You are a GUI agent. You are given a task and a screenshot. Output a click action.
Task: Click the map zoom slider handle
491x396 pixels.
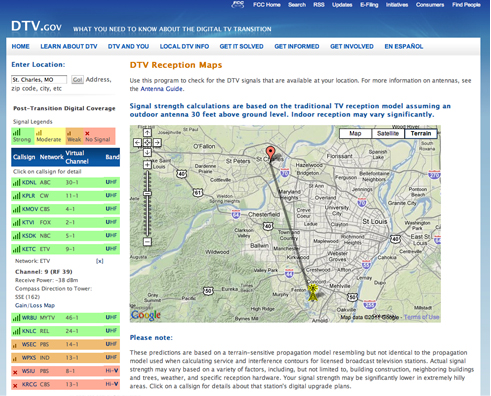pyautogui.click(x=147, y=193)
